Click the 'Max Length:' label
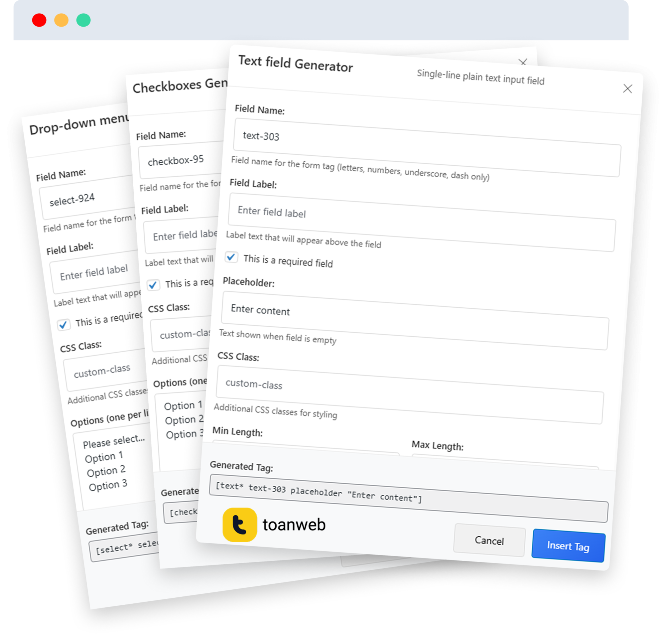This screenshot has height=644, width=665. click(x=437, y=445)
